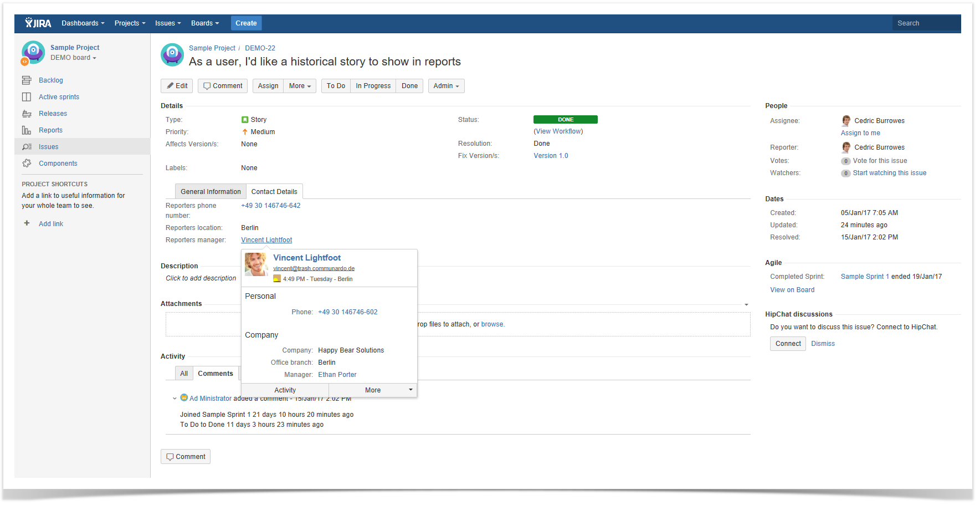Expand the DEMO board selector
980x505 pixels.
pyautogui.click(x=73, y=58)
